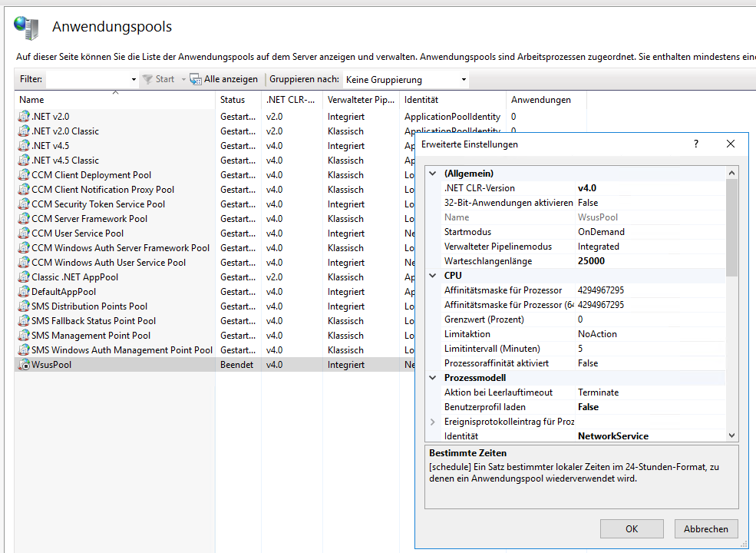
Task: Click DefaultAppPool icon
Action: click(24, 291)
